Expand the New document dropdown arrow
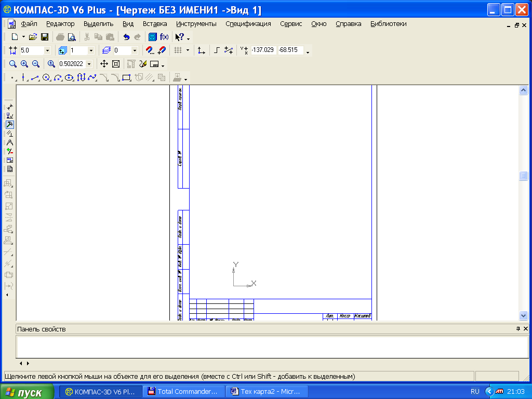532x399 pixels. tap(23, 37)
